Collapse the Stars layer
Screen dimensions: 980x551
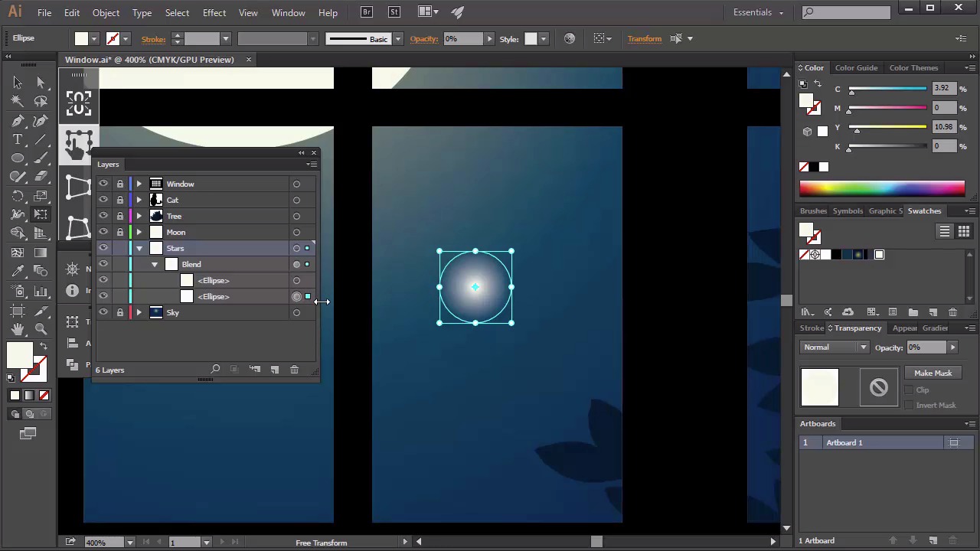pos(139,248)
